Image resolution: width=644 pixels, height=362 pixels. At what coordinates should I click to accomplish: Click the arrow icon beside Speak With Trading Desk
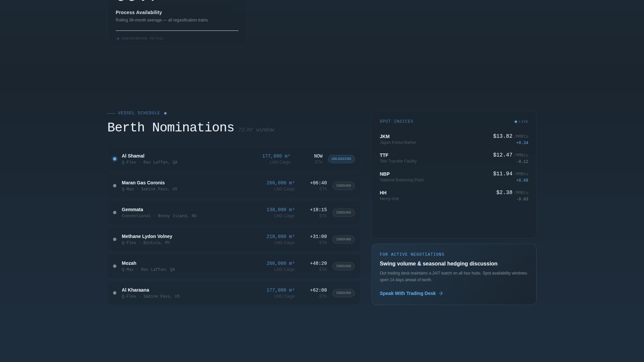tap(441, 293)
